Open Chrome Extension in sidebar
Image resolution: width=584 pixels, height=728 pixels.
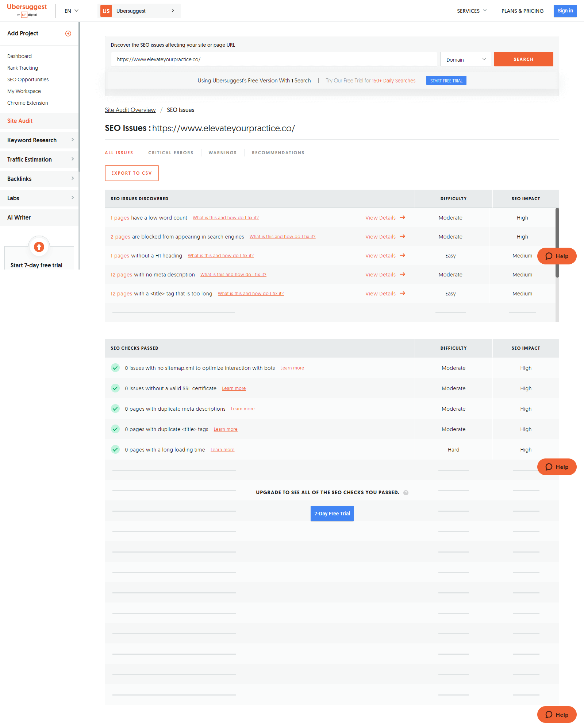tap(28, 103)
